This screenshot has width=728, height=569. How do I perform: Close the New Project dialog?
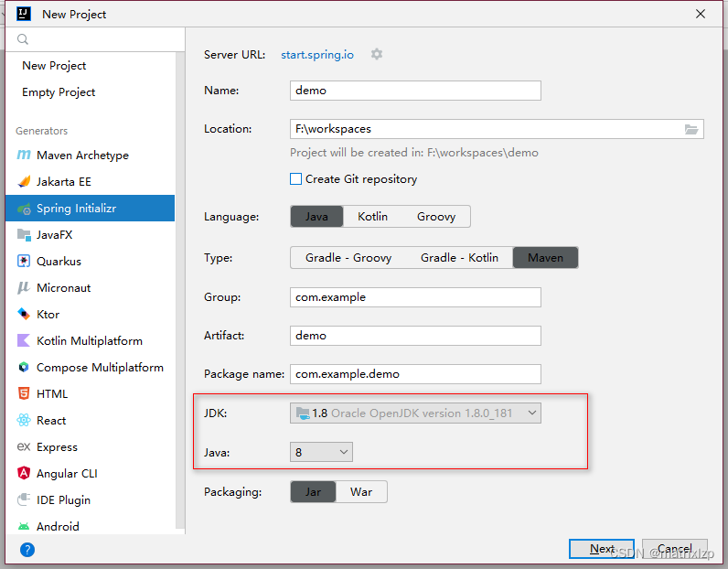point(701,14)
